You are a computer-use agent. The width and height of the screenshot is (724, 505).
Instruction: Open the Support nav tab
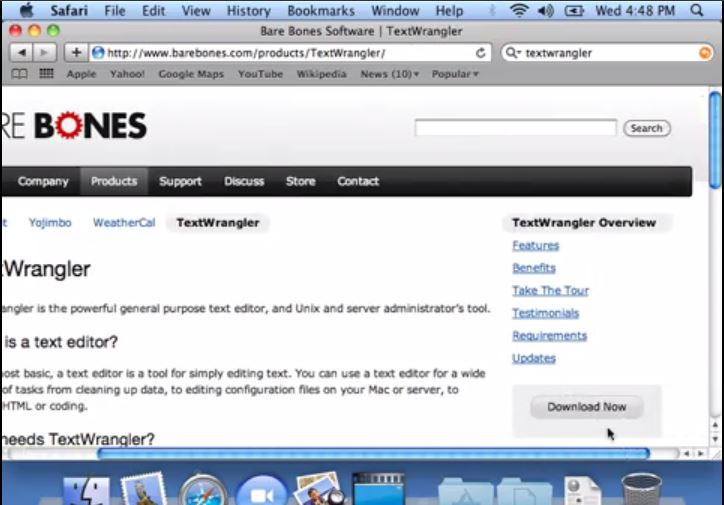pos(180,181)
